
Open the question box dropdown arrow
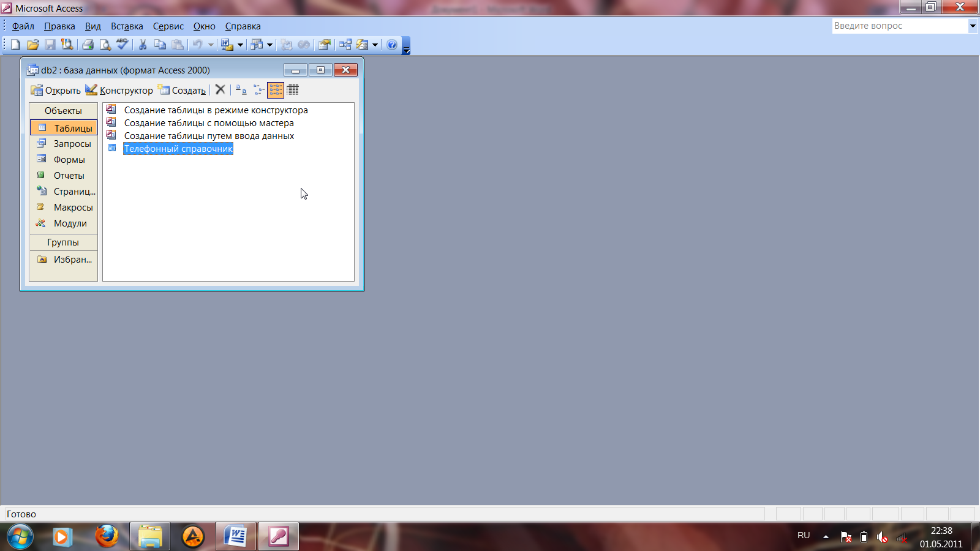click(972, 26)
